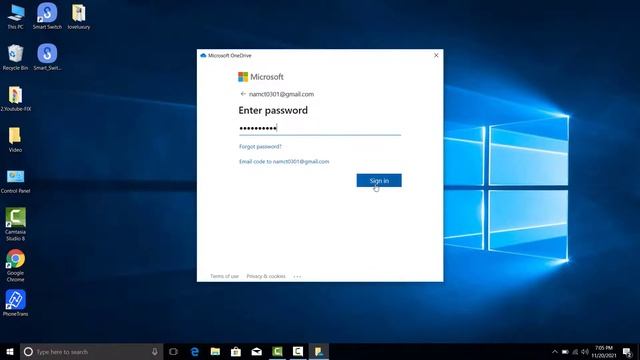Open the clock showing 7:05 PM
The height and width of the screenshot is (360, 640).
click(x=604, y=351)
